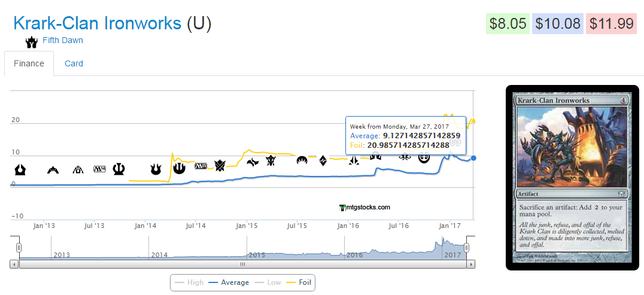Click the 2013 label in navigator
Image resolution: width=644 pixels, height=295 pixels.
[x=62, y=255]
